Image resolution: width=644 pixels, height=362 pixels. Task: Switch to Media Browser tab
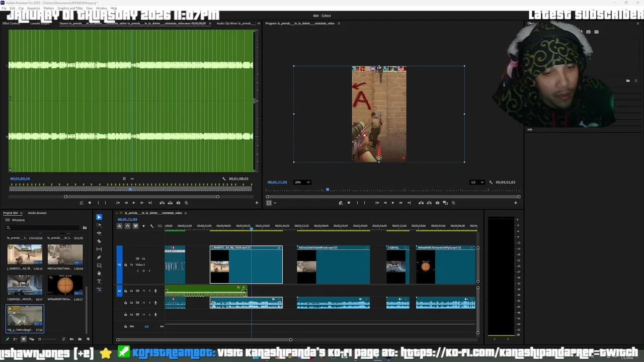point(37,213)
